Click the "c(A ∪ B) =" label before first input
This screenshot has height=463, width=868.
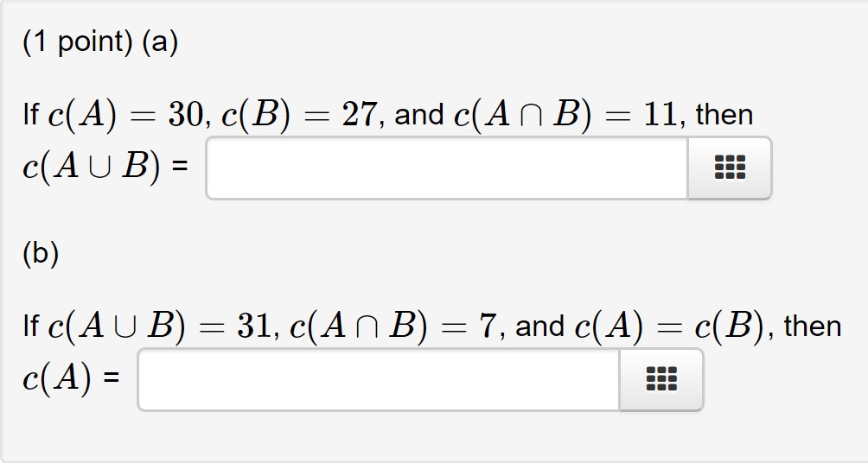click(105, 168)
